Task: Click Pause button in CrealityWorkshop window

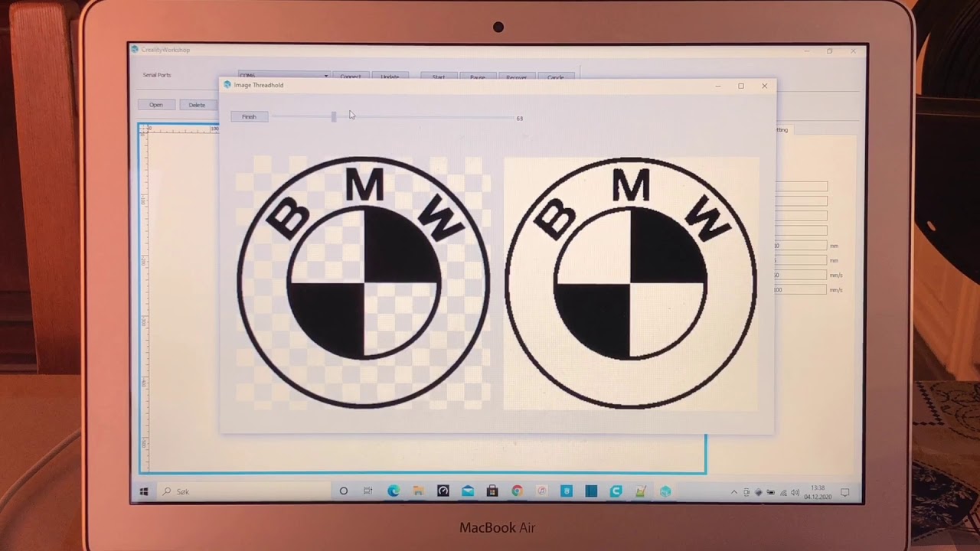Action: click(478, 77)
